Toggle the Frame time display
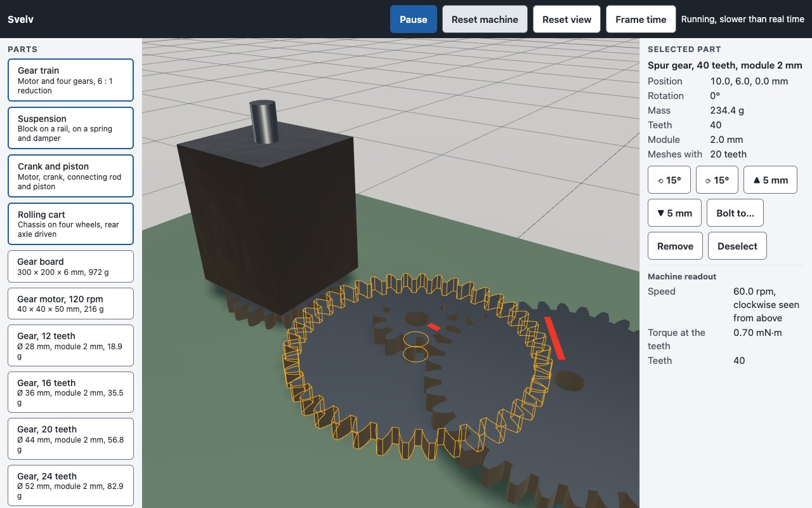The height and width of the screenshot is (508, 812). click(x=641, y=19)
